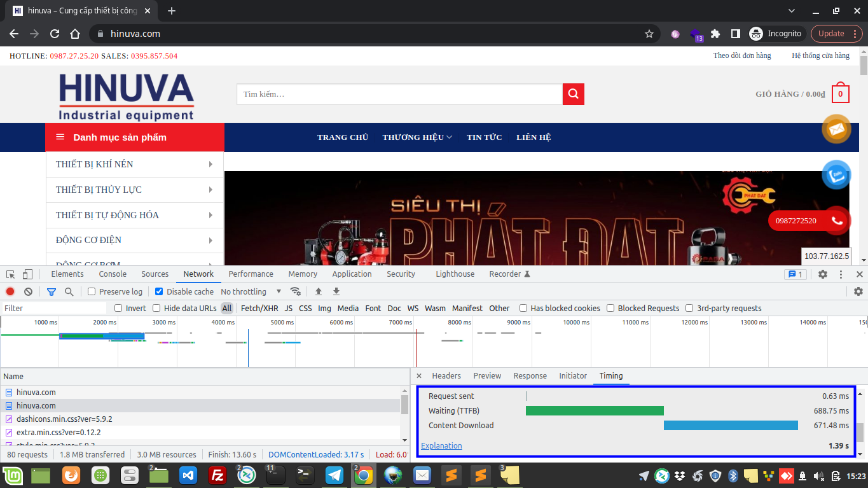Click the blue Zalo chat floating icon
The width and height of the screenshot is (868, 488).
coord(836,175)
